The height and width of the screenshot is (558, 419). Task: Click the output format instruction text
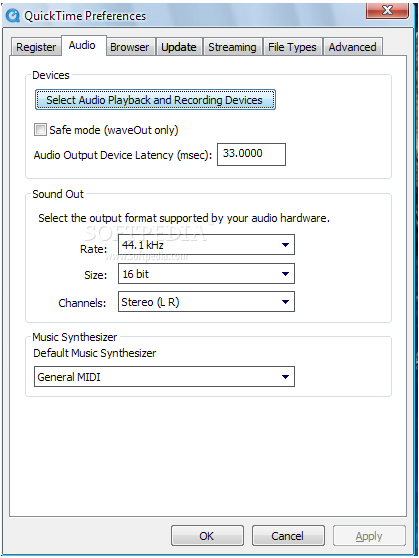(x=184, y=218)
